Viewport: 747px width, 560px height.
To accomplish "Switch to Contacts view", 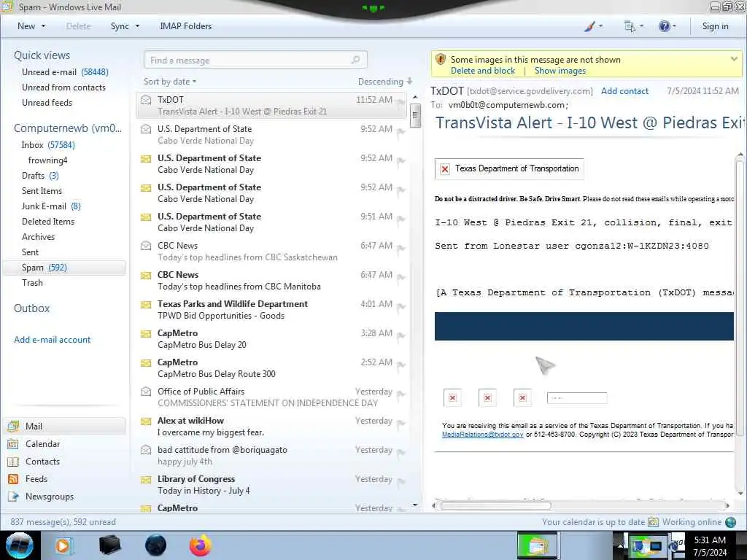I will [x=42, y=462].
